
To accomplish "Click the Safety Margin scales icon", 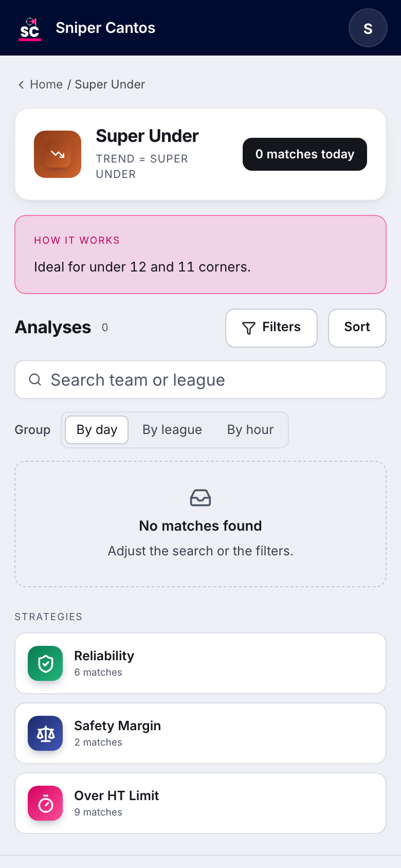I will click(45, 733).
